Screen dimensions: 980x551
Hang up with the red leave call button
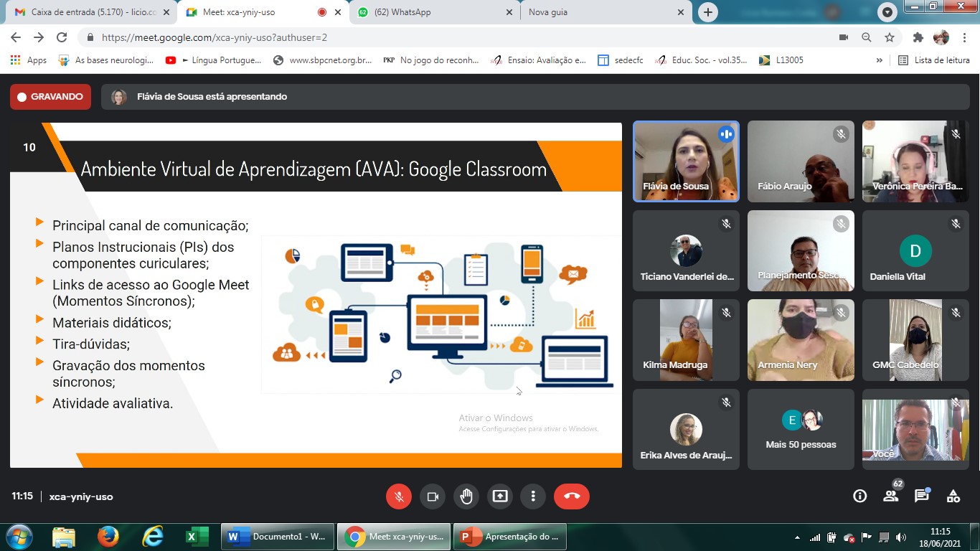click(x=572, y=496)
